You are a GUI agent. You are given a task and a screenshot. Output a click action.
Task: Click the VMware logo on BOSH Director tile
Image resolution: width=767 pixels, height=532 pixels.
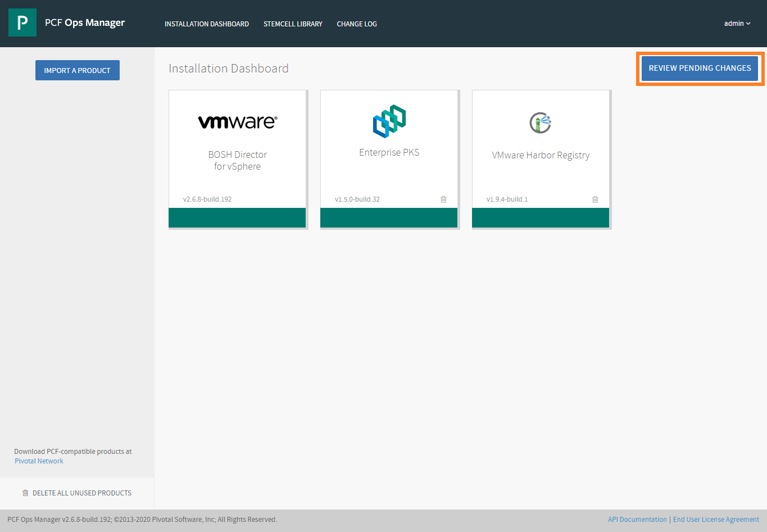(237, 122)
